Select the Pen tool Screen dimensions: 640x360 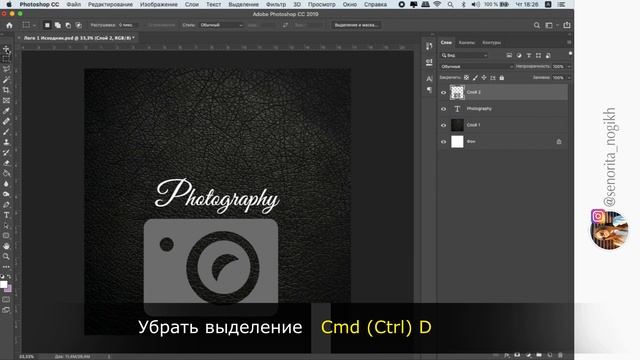click(6, 204)
